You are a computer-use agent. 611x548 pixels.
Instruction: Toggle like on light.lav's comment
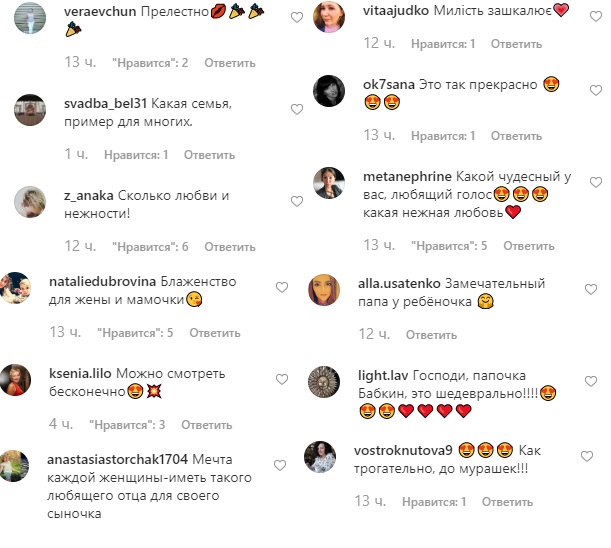[x=591, y=381]
